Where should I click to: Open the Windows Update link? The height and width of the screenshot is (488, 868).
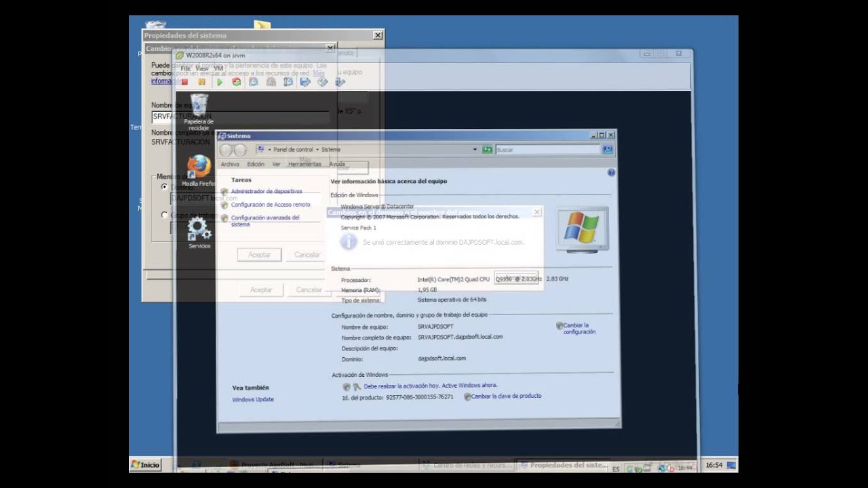pos(253,400)
